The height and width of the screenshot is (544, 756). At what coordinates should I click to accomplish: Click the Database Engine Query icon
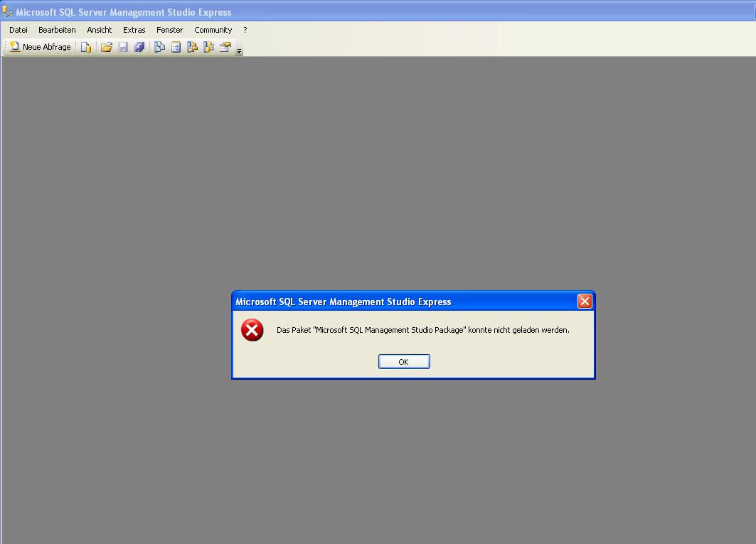click(86, 47)
